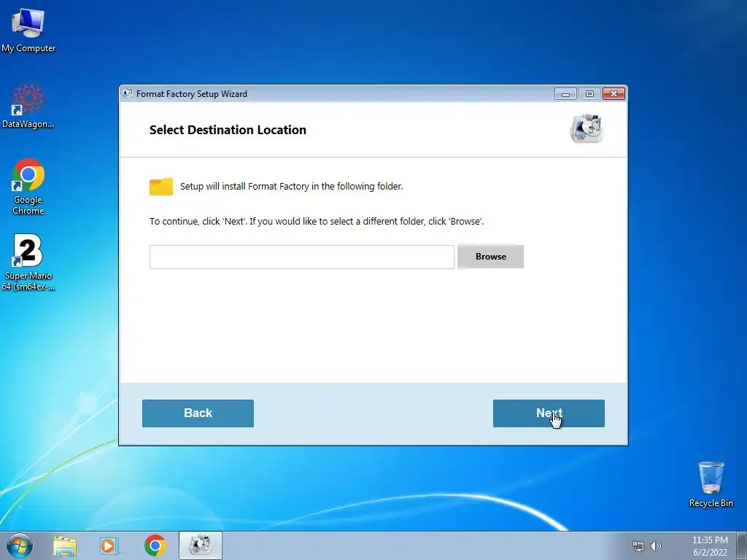
Task: Open the DataWagon desktop shortcut
Action: pos(28,106)
